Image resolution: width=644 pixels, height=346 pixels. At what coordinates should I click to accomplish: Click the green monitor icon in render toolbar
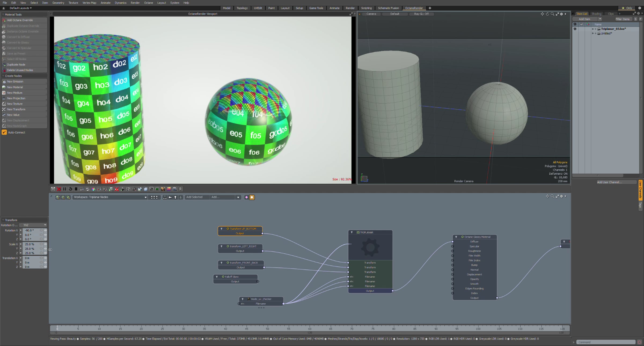(x=157, y=189)
